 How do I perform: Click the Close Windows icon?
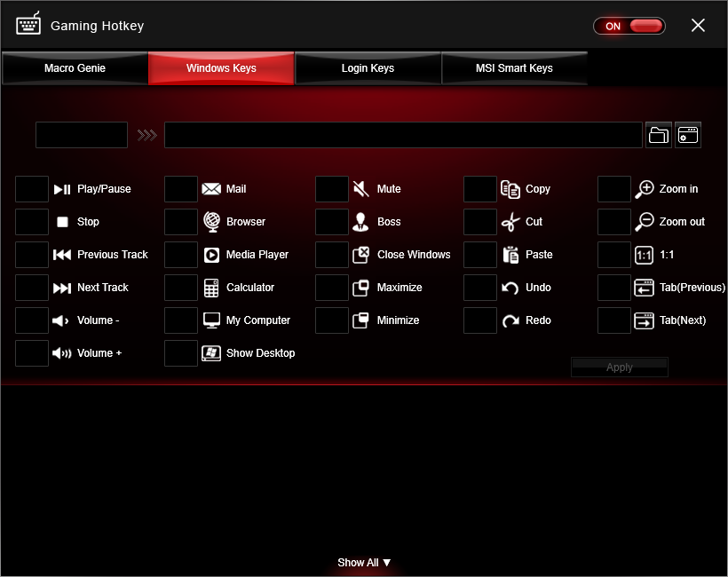tap(360, 255)
